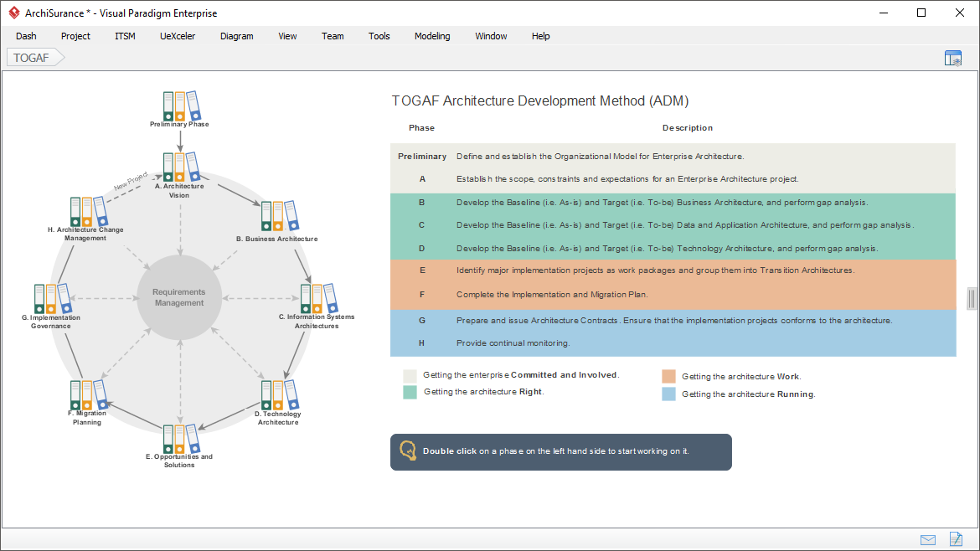Viewport: 980px width, 551px height.
Task: Open the diagram navigator panel icon top right
Action: 953,57
